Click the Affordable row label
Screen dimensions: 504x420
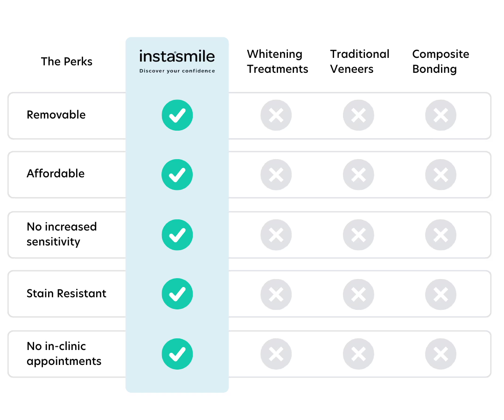(56, 174)
